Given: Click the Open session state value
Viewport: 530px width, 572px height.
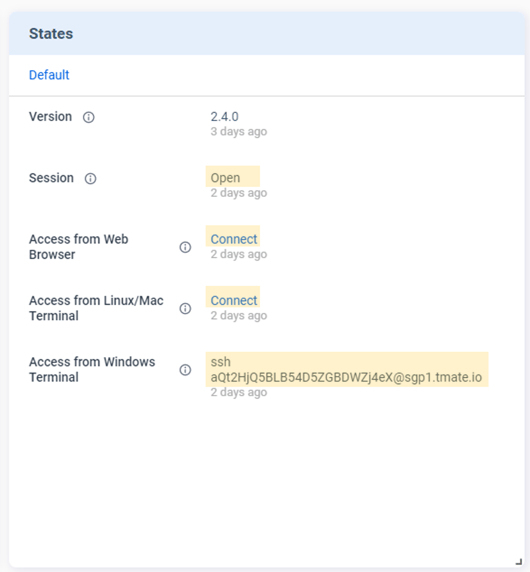Looking at the screenshot, I should (x=225, y=178).
